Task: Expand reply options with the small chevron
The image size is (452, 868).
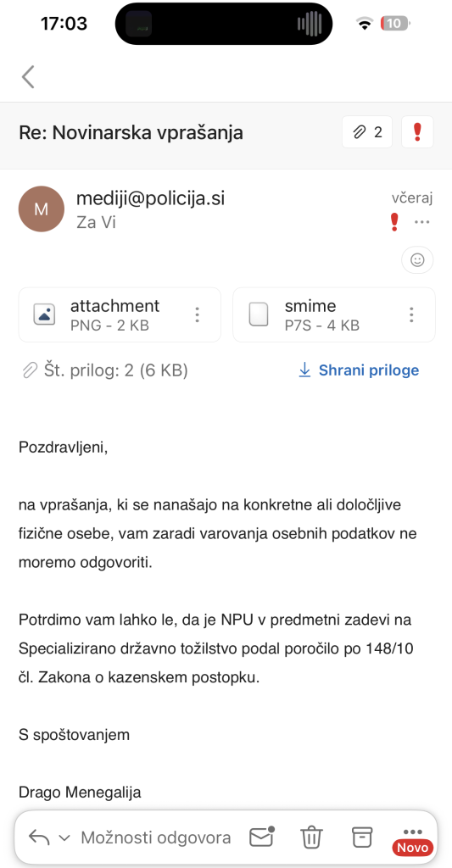Action: pos(64,837)
